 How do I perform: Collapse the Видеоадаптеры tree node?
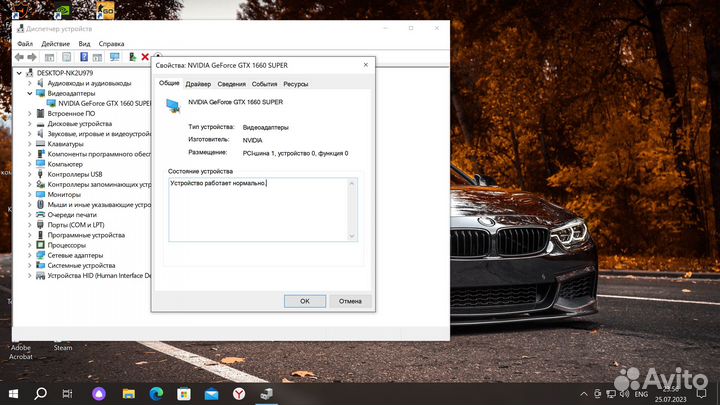coord(29,93)
